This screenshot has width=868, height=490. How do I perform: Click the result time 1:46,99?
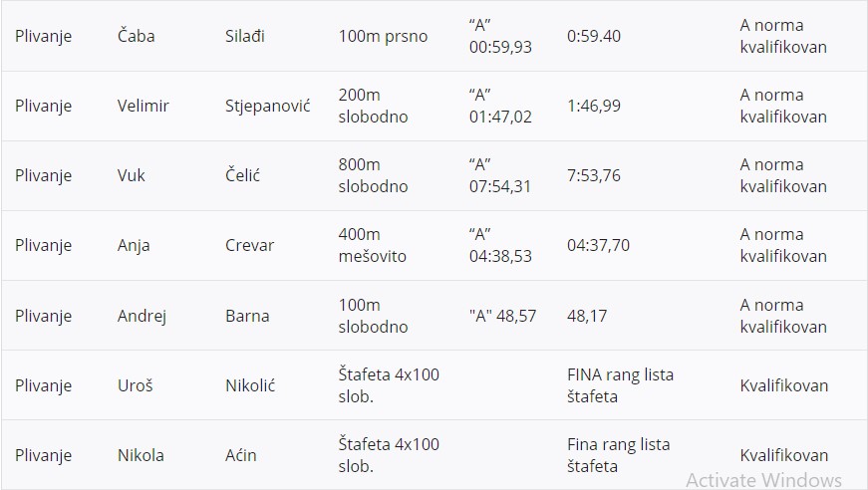(x=594, y=106)
